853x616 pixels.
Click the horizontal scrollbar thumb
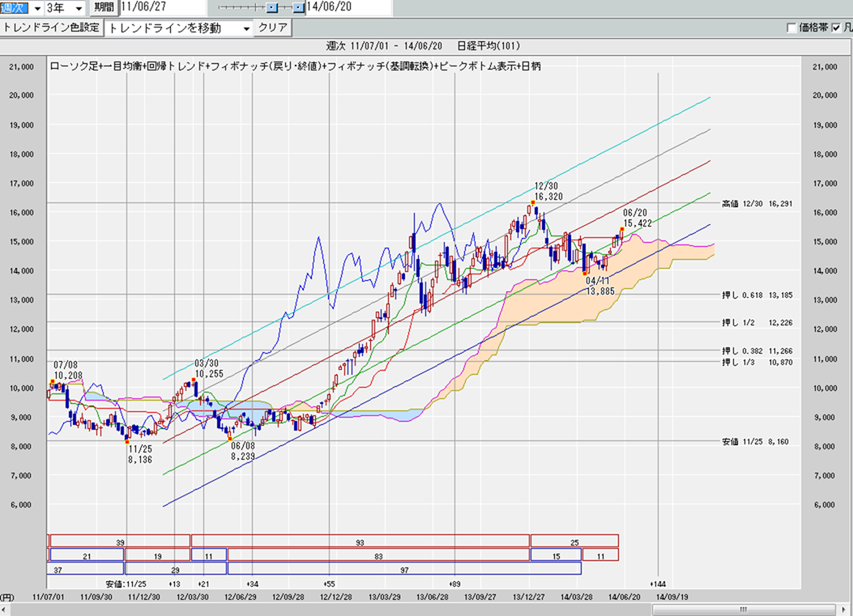(743, 610)
